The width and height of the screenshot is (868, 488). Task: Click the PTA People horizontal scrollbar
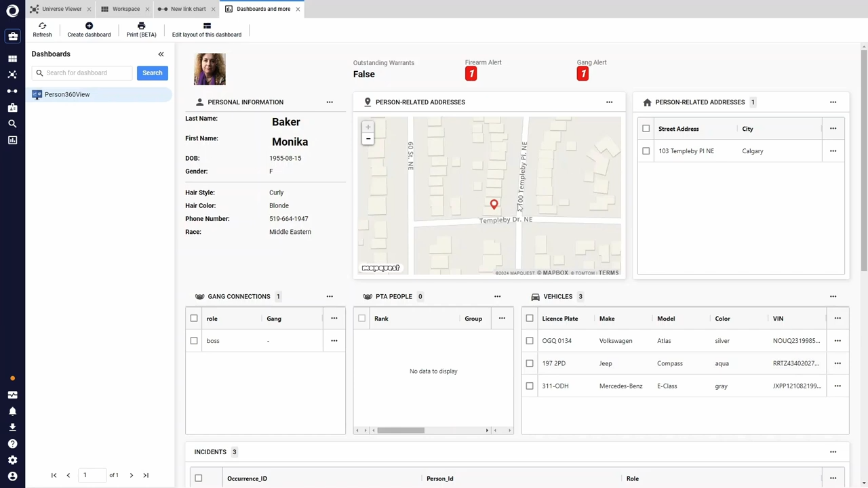click(401, 430)
